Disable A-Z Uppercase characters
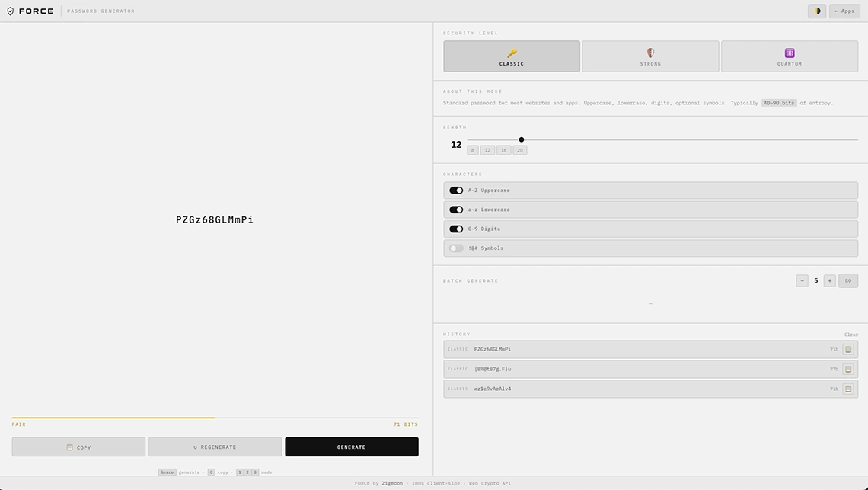 pos(456,190)
